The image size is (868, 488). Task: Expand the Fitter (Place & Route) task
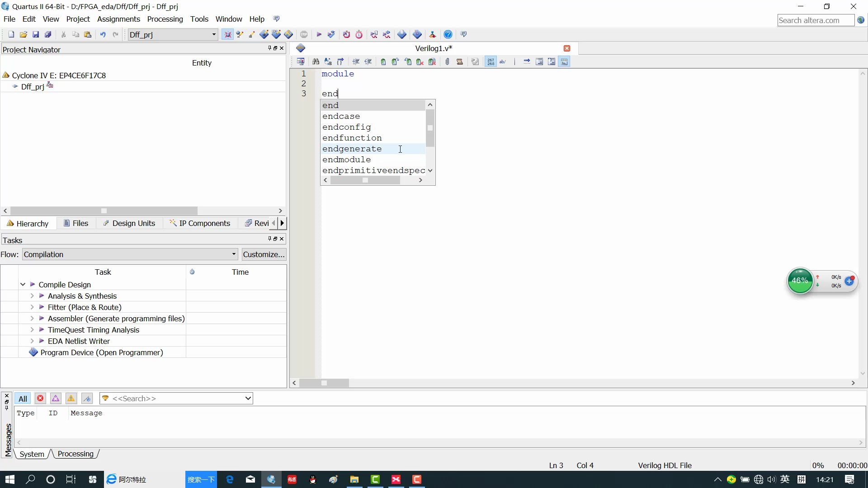(x=32, y=307)
